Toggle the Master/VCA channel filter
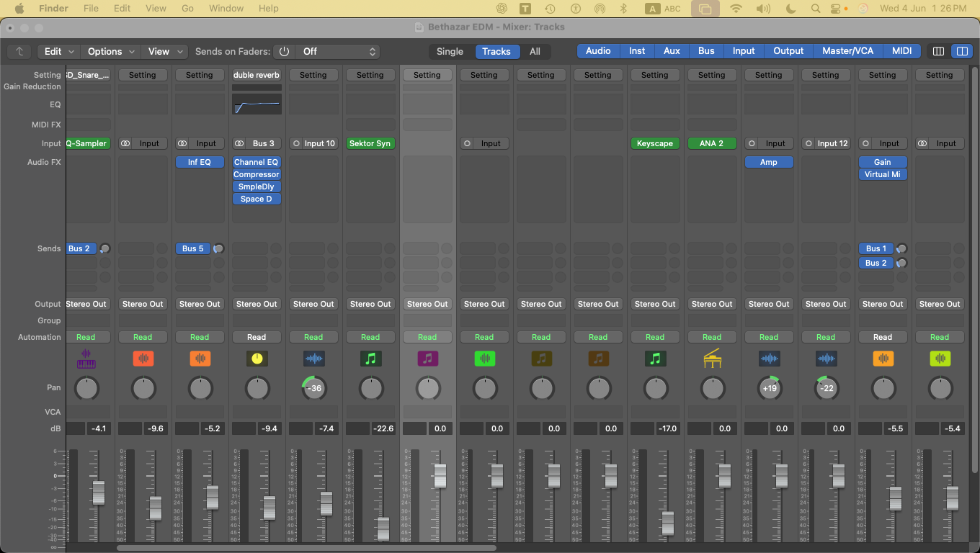This screenshot has height=553, width=980. [847, 51]
